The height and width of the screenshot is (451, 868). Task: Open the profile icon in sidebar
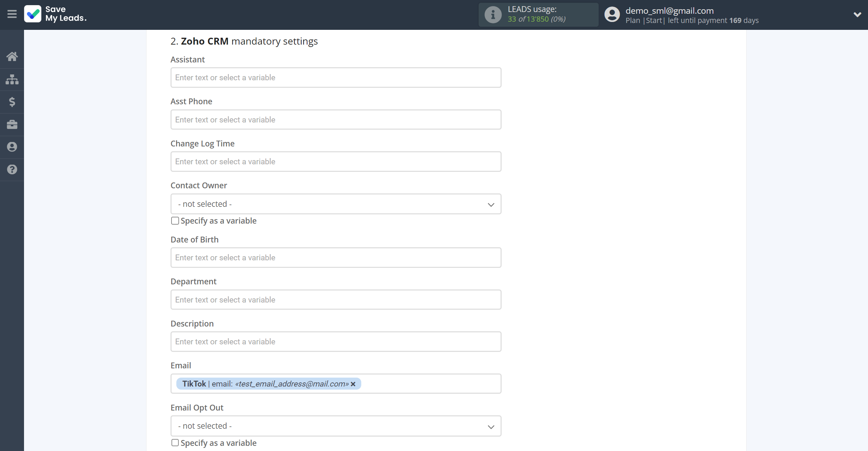(x=12, y=147)
